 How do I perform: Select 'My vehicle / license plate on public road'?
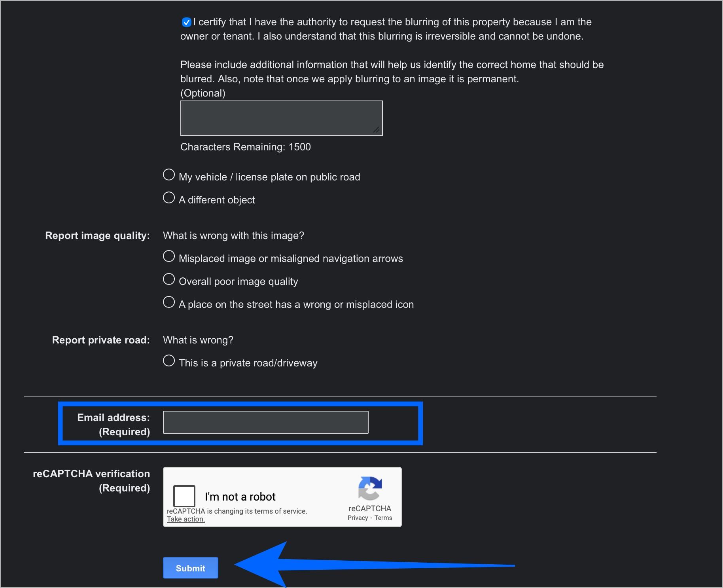169,175
